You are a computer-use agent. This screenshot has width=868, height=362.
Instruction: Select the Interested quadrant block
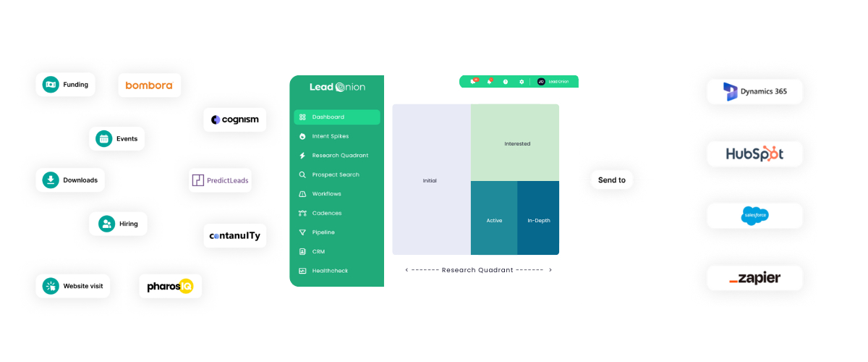point(515,143)
